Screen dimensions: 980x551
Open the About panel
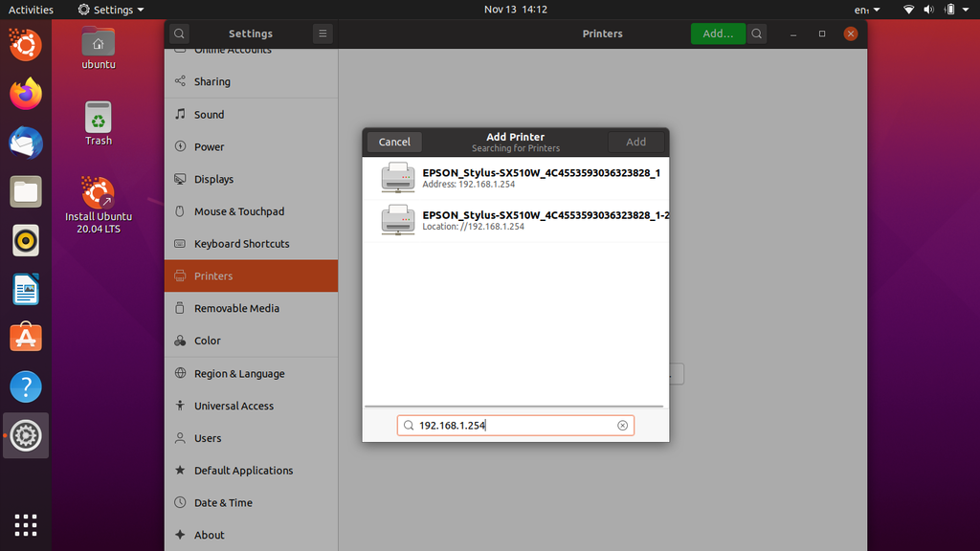click(252, 536)
